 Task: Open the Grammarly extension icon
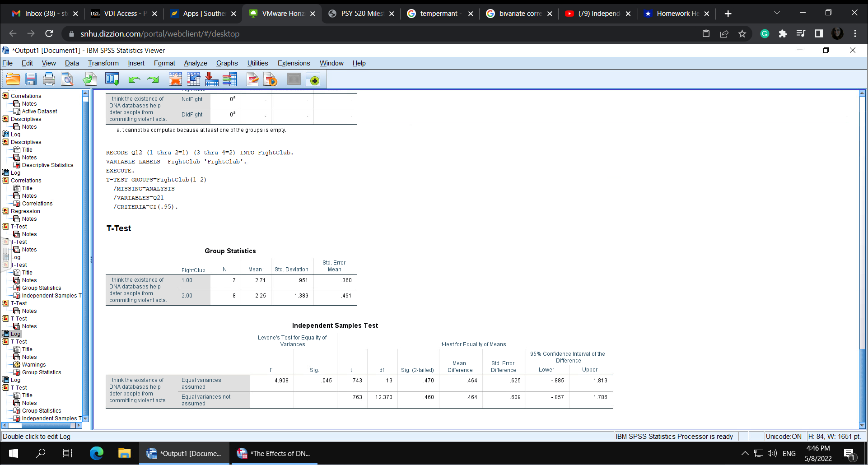coord(765,33)
